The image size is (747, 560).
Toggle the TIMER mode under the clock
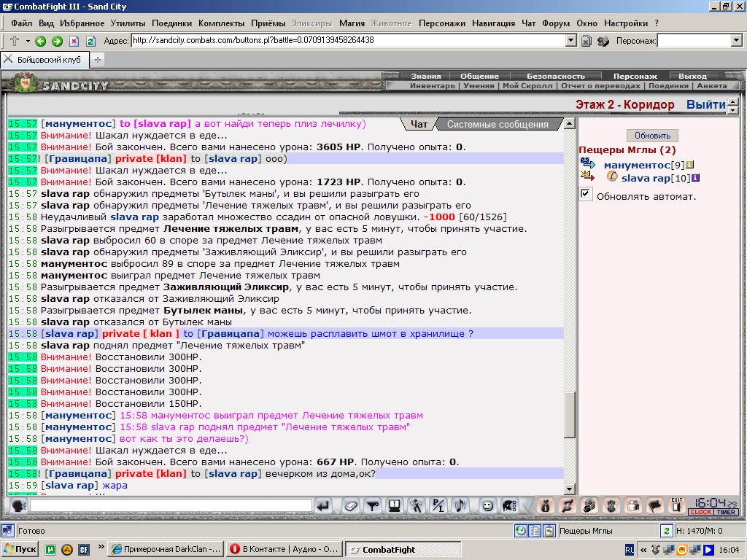coord(726,512)
